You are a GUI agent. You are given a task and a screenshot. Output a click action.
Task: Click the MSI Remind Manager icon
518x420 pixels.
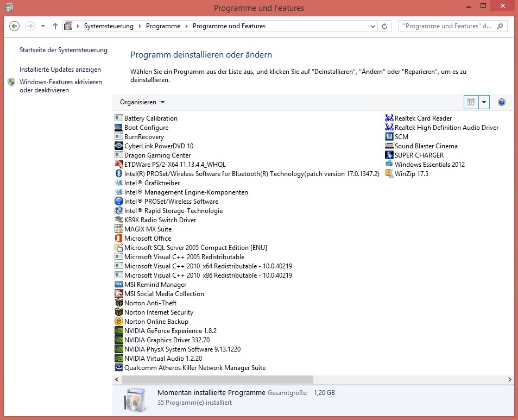pyautogui.click(x=118, y=285)
